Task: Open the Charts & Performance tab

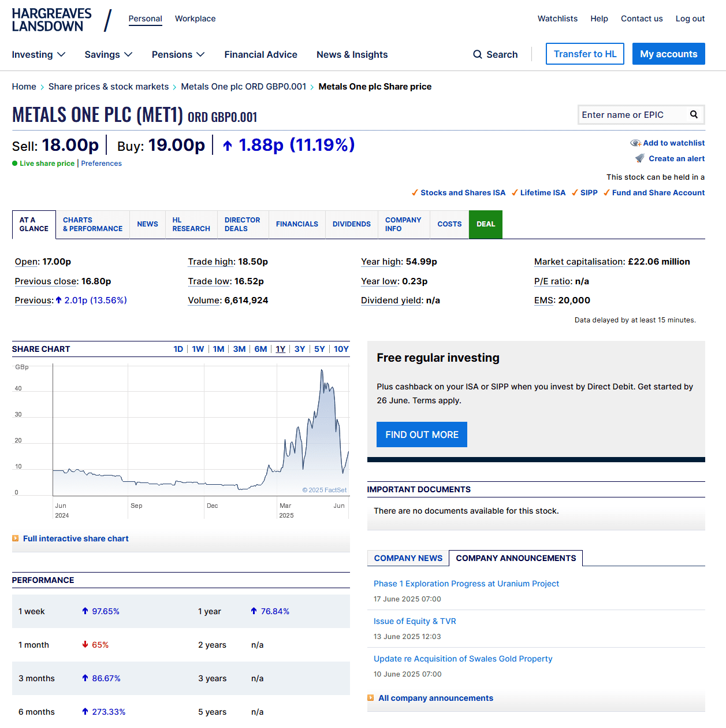Action: 92,224
